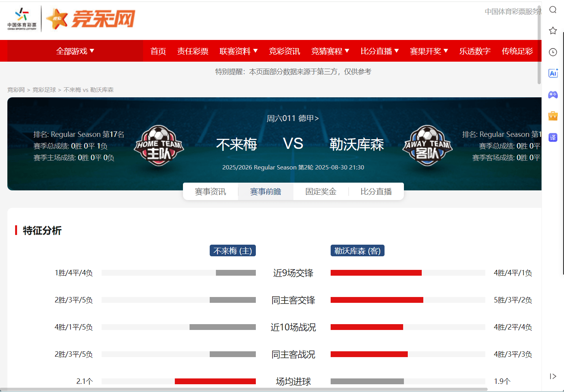Open the game controller sidebar icon
This screenshot has width=564, height=392.
click(553, 95)
